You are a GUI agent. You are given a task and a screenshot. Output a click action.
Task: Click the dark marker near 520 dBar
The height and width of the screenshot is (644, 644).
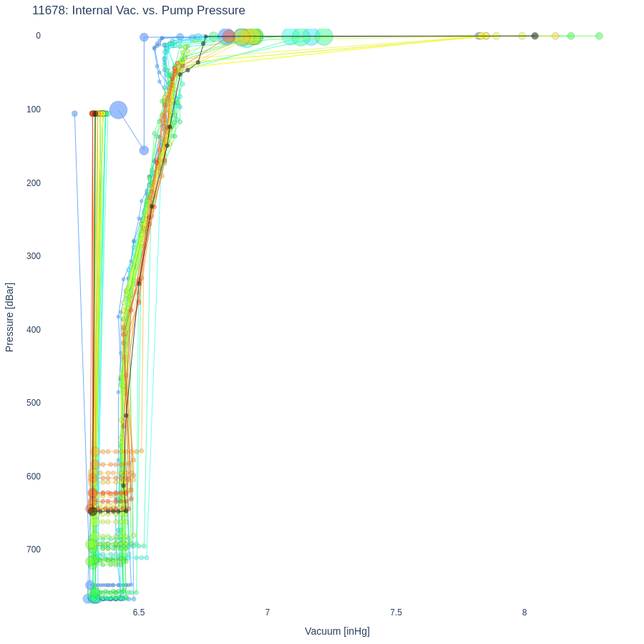(x=126, y=416)
